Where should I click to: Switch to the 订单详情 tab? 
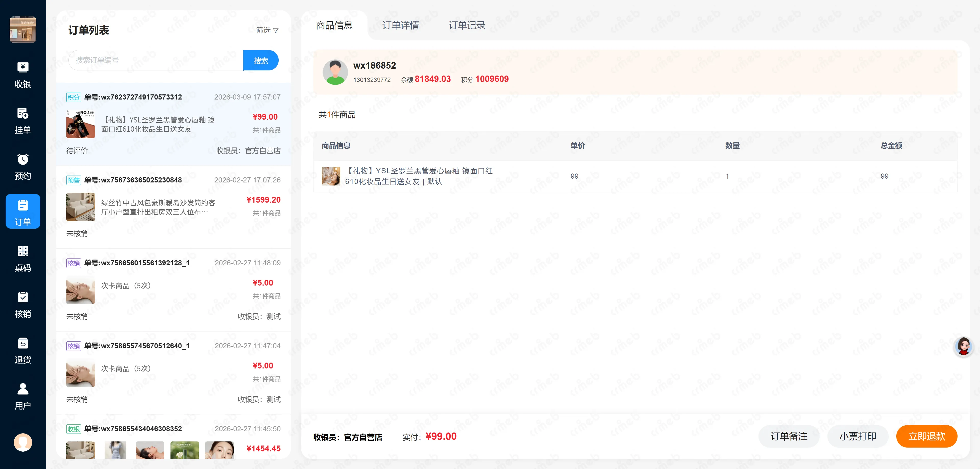[400, 26]
